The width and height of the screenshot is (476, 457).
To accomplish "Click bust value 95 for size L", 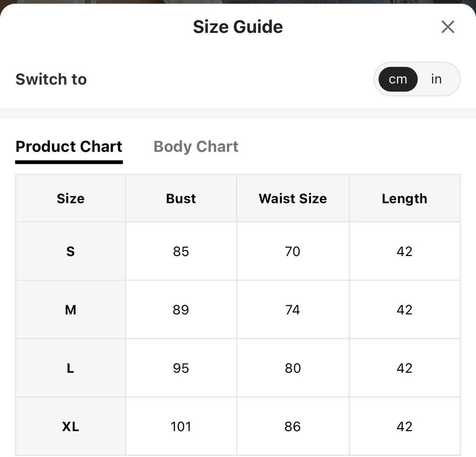I will coord(181,368).
